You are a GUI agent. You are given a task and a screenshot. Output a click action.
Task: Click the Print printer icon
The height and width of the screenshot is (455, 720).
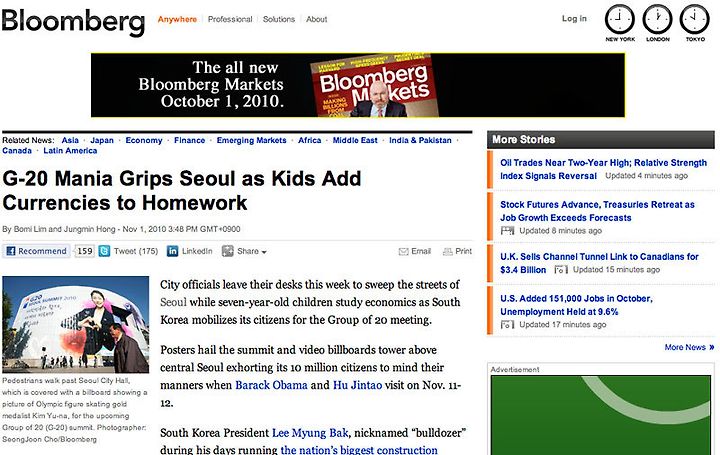pos(447,252)
